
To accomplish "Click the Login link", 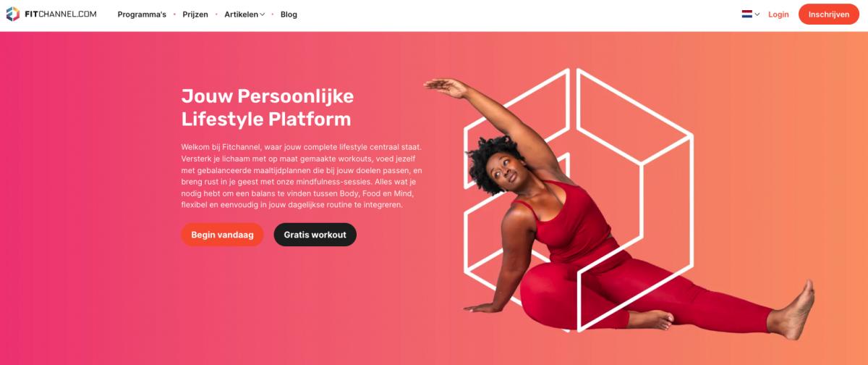I will [778, 14].
